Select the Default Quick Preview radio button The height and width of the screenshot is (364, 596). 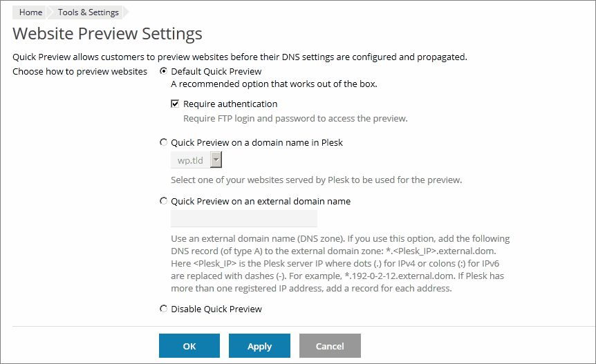163,71
